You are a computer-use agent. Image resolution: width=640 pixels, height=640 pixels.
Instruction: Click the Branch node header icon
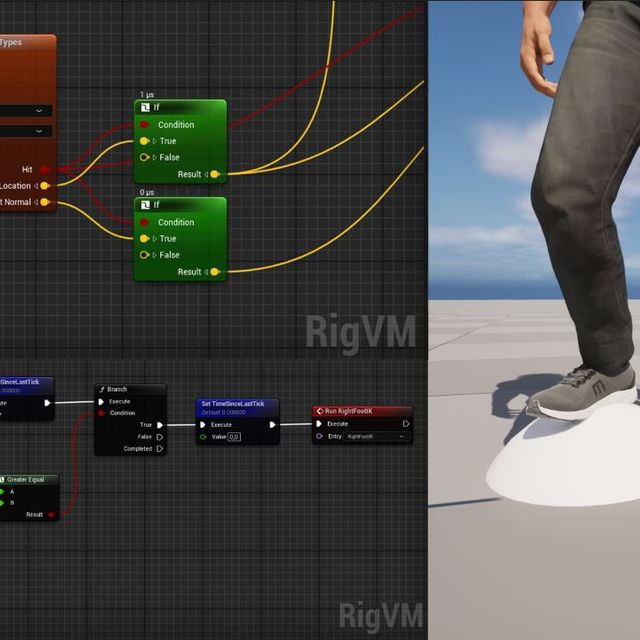pos(102,389)
